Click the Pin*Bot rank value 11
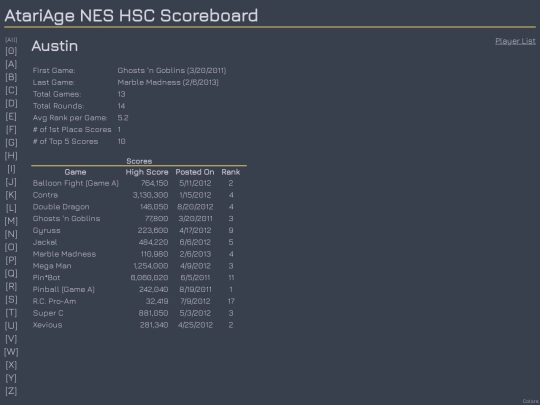 231,278
